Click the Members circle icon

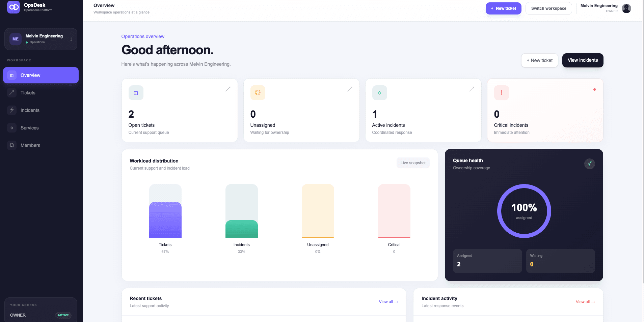[x=12, y=145]
